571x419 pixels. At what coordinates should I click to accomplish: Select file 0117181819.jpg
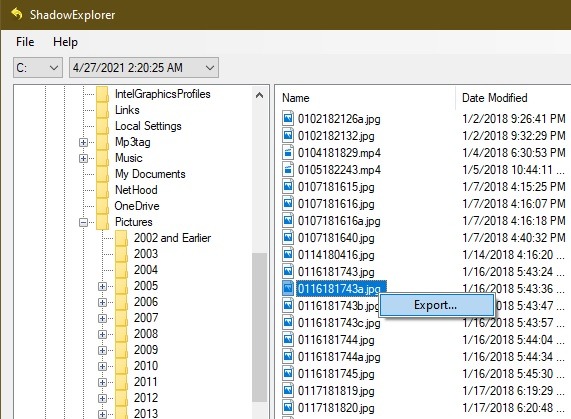pyautogui.click(x=336, y=391)
